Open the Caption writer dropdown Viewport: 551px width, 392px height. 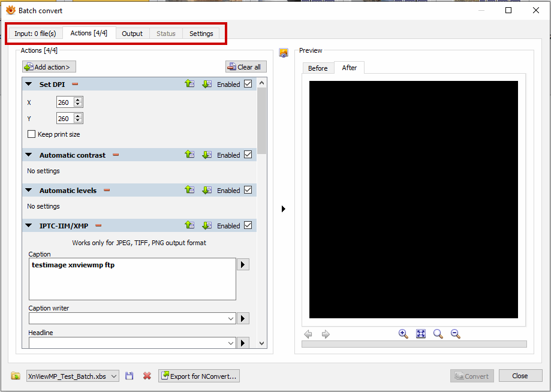(230, 319)
